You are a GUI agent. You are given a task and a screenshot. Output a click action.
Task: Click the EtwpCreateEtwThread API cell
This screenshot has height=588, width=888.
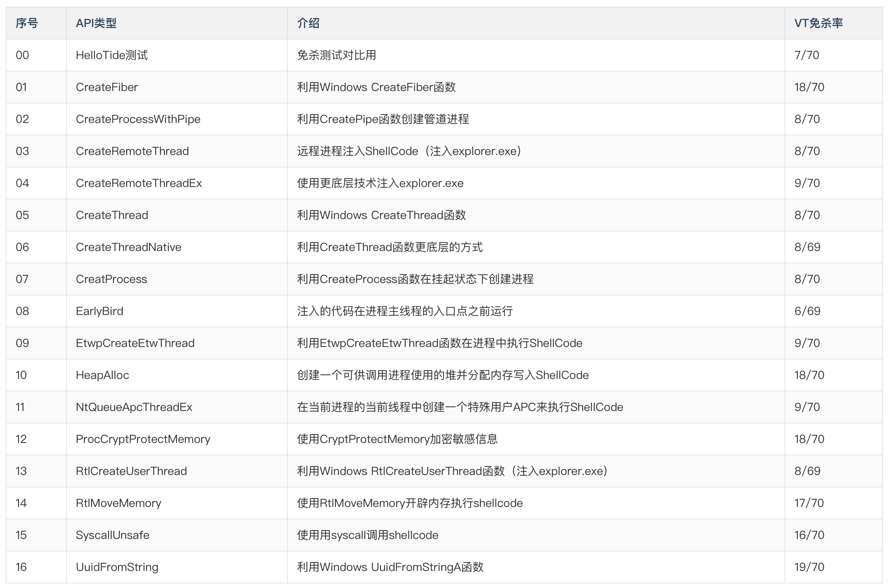pyautogui.click(x=135, y=343)
